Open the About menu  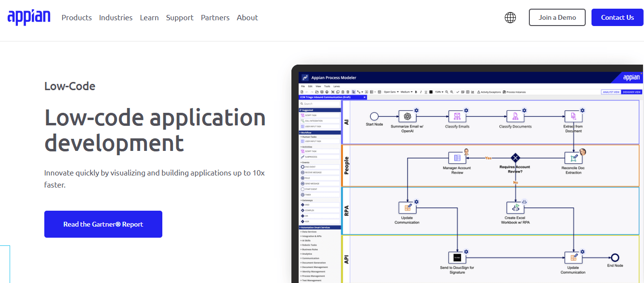(x=248, y=17)
